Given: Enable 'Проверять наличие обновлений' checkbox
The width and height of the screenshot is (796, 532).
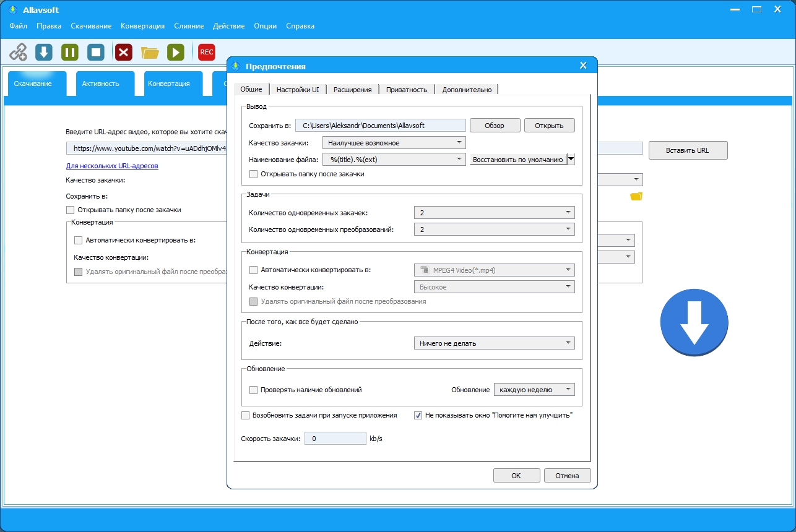Looking at the screenshot, I should coord(253,390).
